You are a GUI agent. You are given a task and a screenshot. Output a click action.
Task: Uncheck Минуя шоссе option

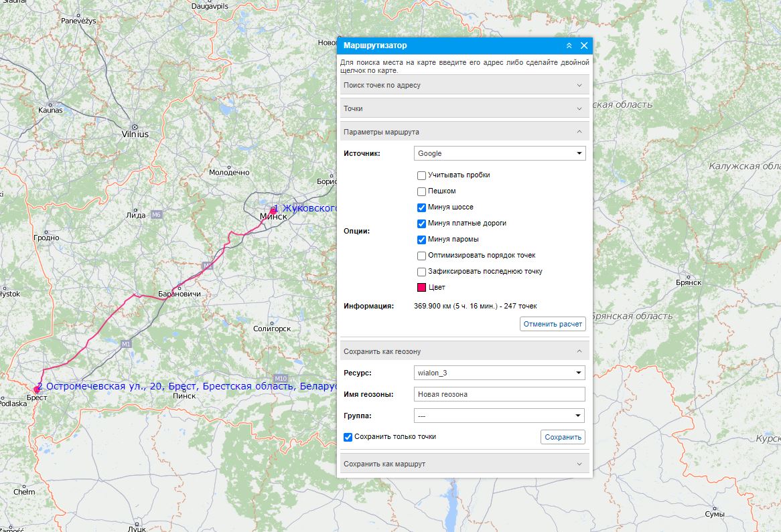point(421,207)
